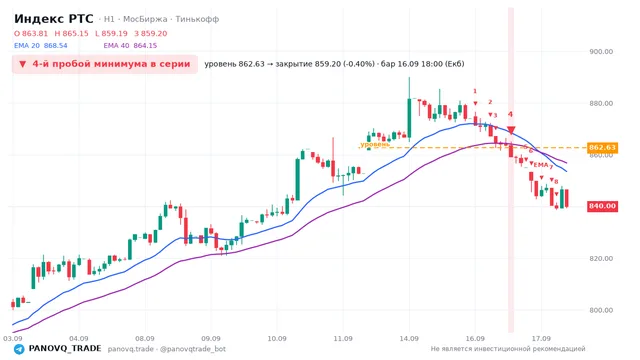Click the 'З 859.20' close value
Screen dimensions: 640x360
(x=151, y=33)
